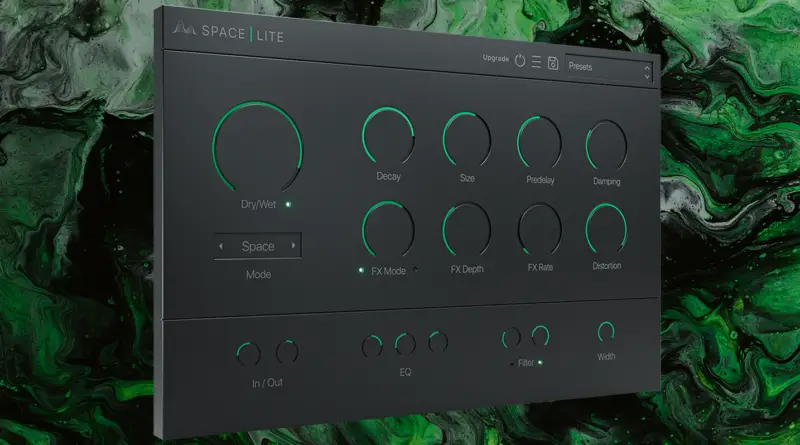Click the Damping knob
The height and width of the screenshot is (445, 800).
606,146
